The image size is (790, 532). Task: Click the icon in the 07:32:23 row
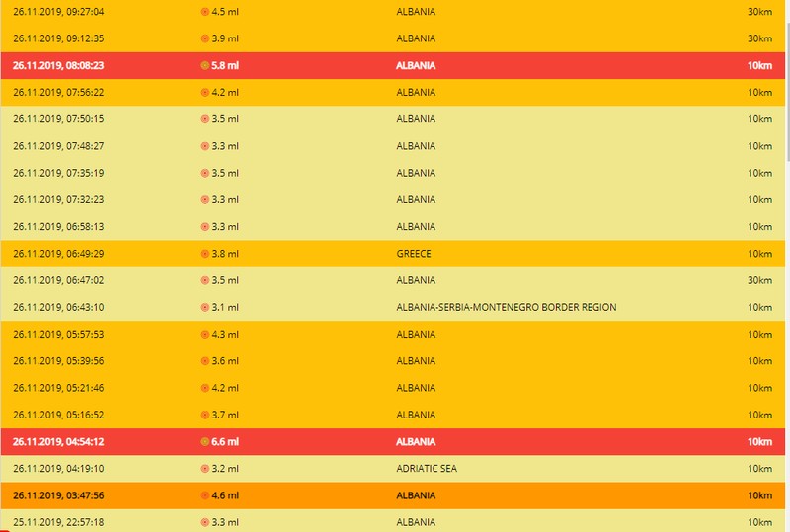(x=205, y=200)
